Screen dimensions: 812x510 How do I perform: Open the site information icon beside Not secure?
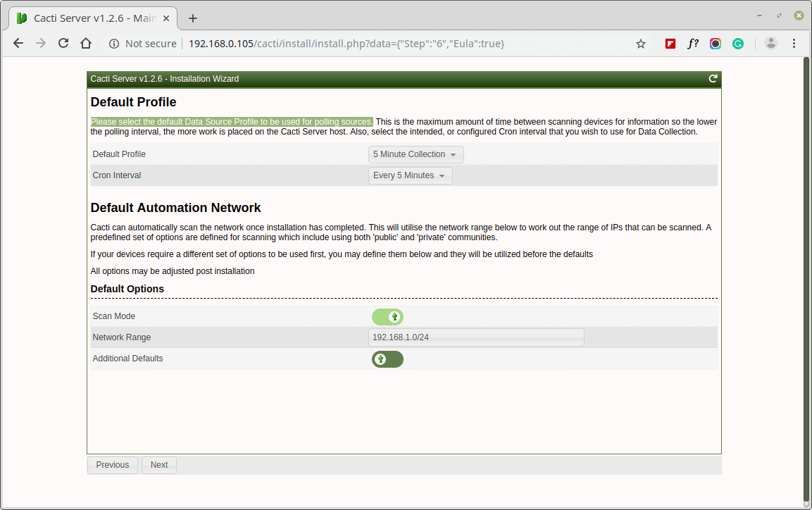tap(114, 44)
